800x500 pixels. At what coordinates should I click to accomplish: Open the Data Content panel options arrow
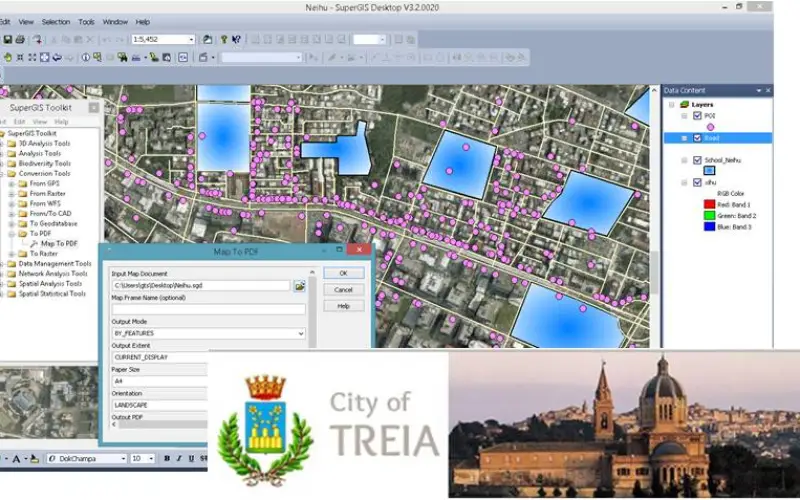pyautogui.click(x=759, y=90)
